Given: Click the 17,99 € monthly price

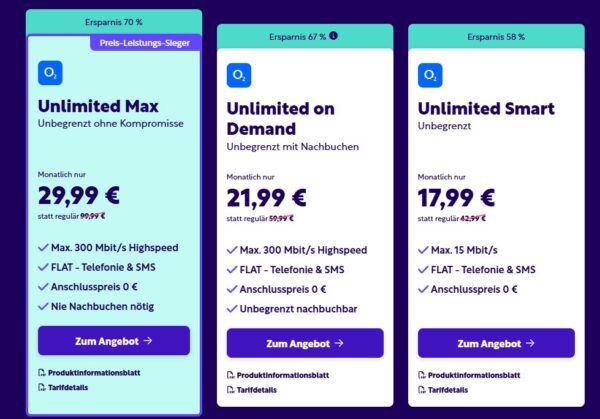Looking at the screenshot, I should coord(458,197).
